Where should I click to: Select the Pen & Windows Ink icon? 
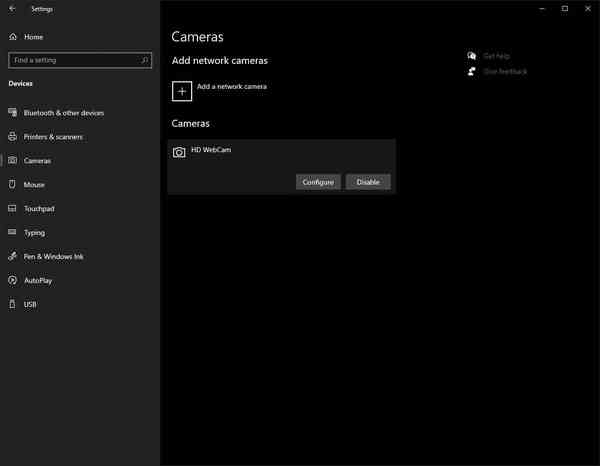(12, 256)
